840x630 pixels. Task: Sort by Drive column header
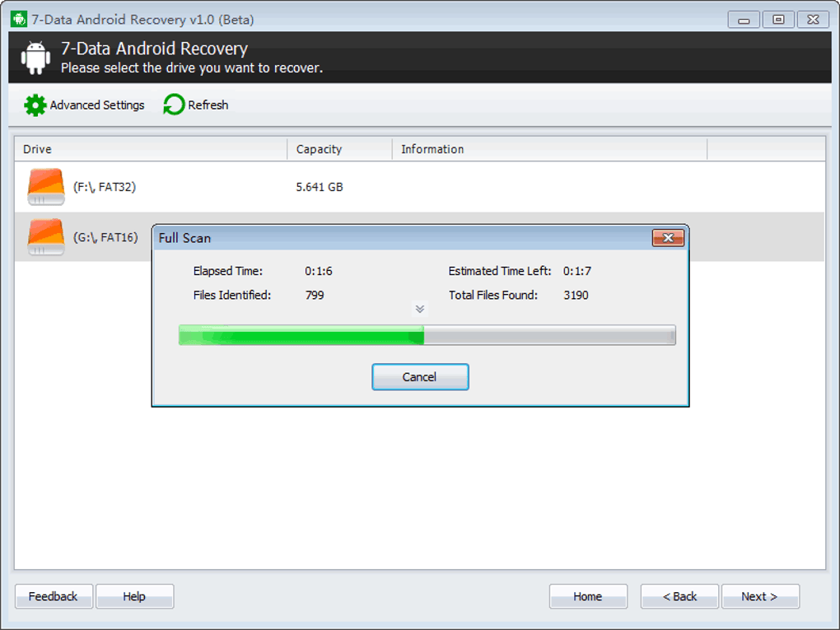tap(151, 149)
